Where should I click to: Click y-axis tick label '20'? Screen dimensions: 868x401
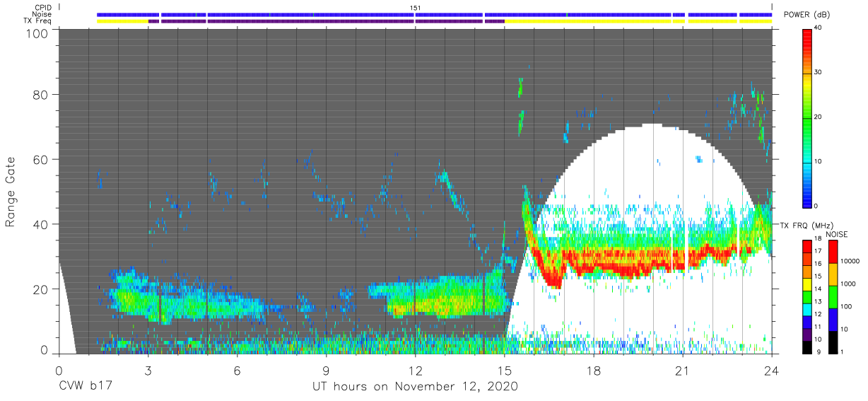point(41,289)
